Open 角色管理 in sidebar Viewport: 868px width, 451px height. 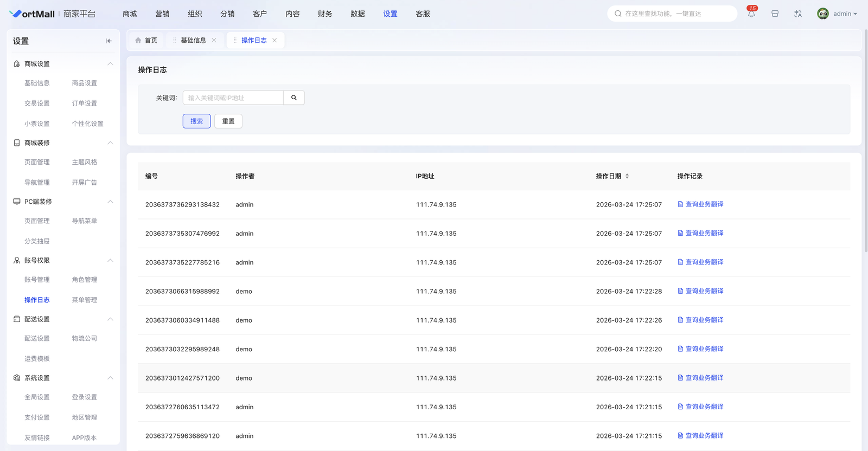tap(85, 280)
